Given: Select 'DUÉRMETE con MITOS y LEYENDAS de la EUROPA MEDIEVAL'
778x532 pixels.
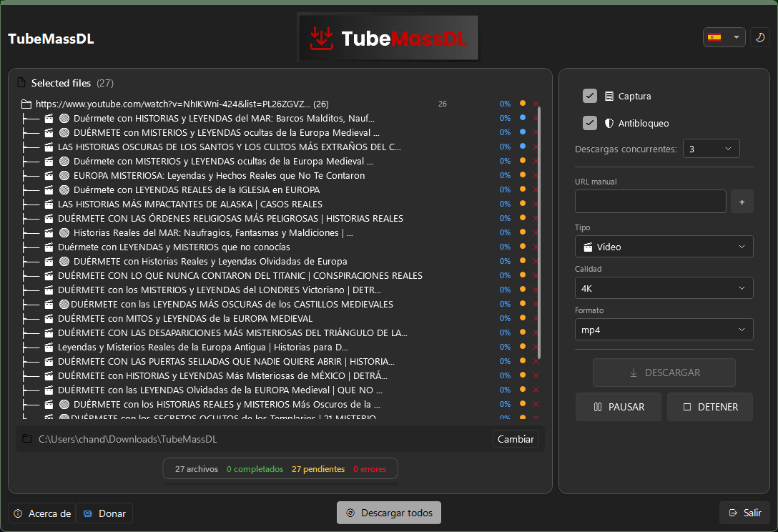Looking at the screenshot, I should click(x=280, y=319).
